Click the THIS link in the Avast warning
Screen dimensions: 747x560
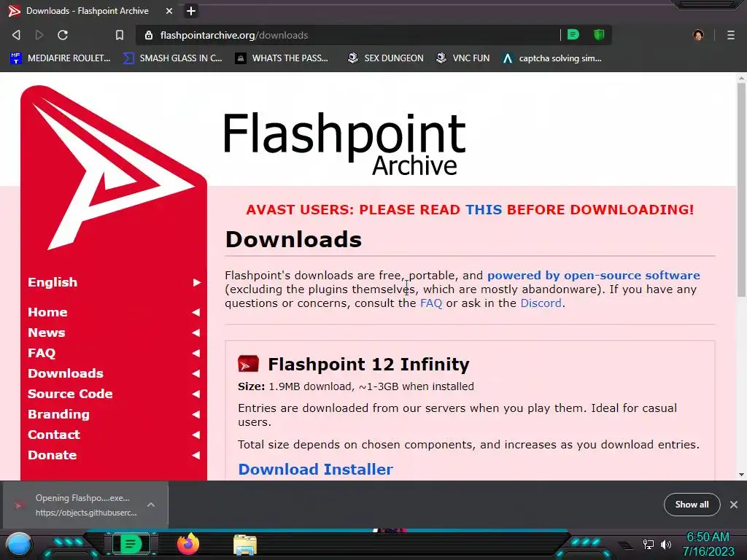pos(484,209)
